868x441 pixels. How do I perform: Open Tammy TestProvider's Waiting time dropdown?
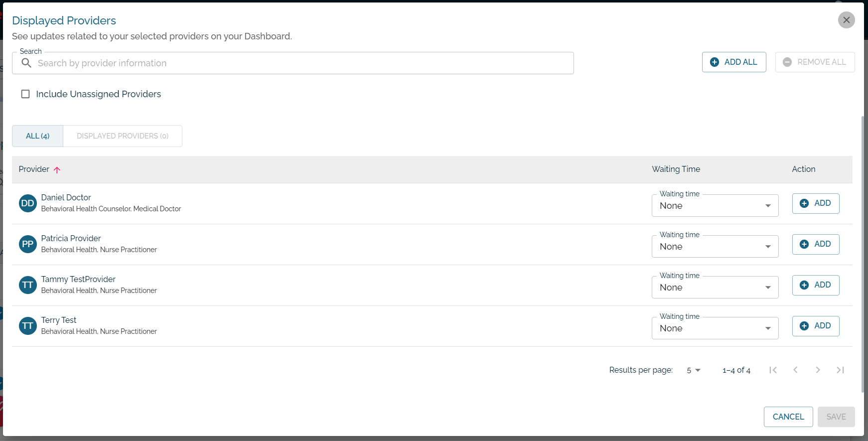[715, 287]
